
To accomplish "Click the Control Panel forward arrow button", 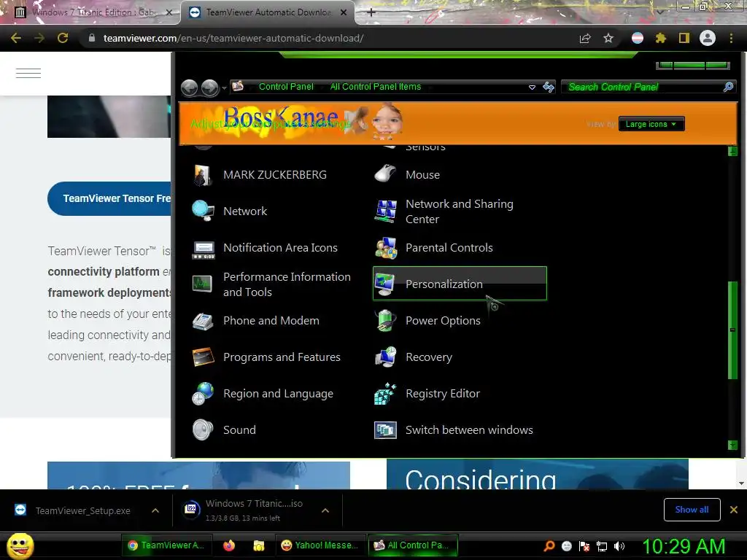I will tap(209, 87).
